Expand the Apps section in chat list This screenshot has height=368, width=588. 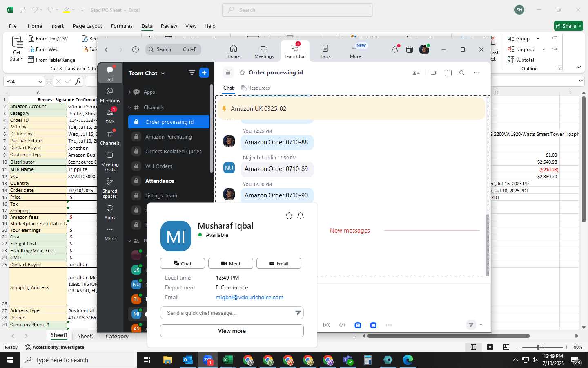[130, 92]
